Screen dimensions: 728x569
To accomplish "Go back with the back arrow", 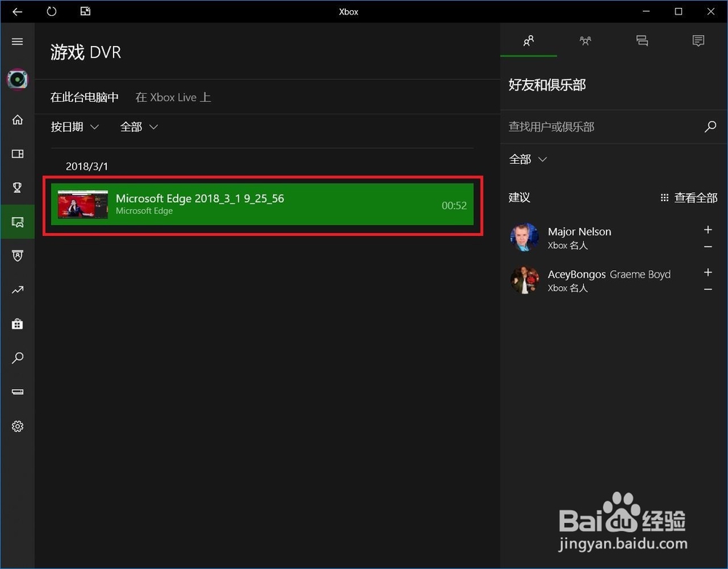I will 17,12.
